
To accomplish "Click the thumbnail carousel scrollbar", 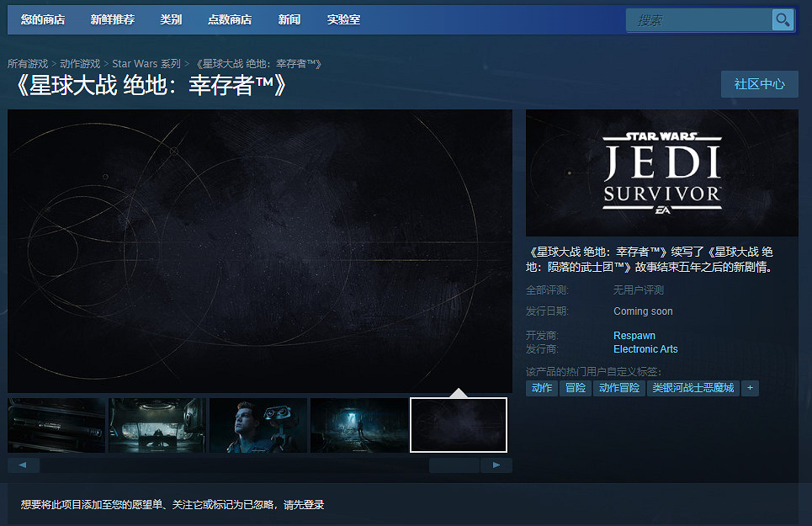I will (x=454, y=465).
